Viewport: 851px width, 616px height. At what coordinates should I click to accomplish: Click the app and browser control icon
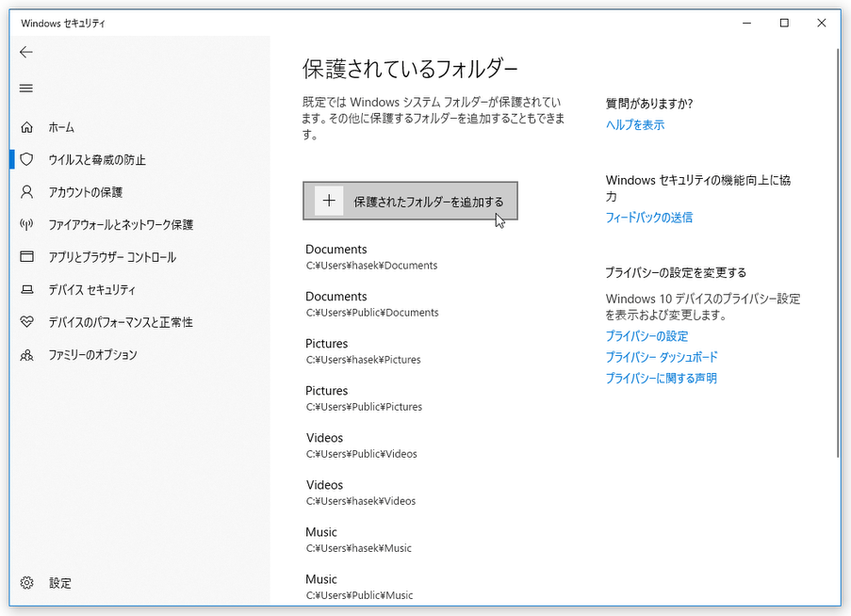[x=26, y=256]
